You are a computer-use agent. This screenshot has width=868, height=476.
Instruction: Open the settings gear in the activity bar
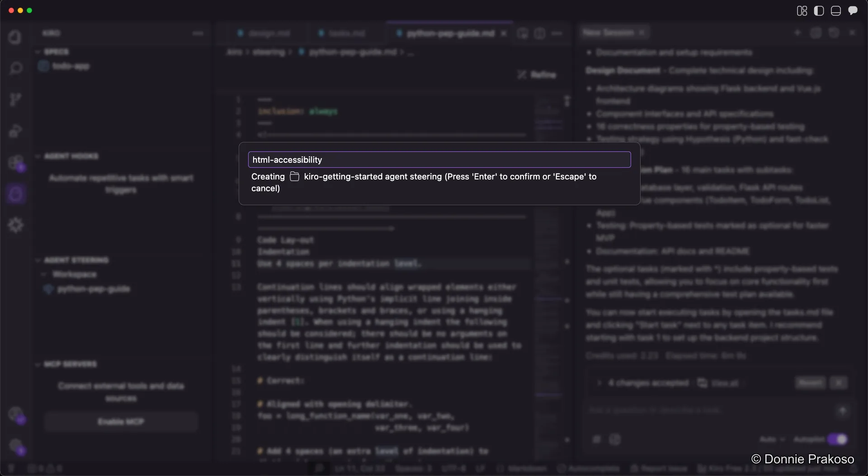pos(16,225)
